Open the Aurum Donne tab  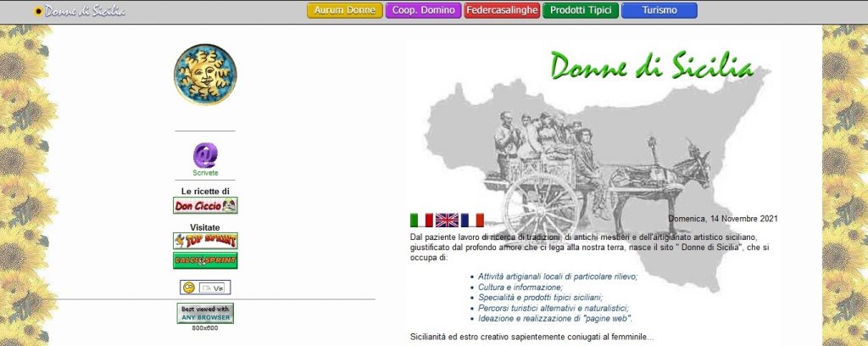(x=344, y=11)
